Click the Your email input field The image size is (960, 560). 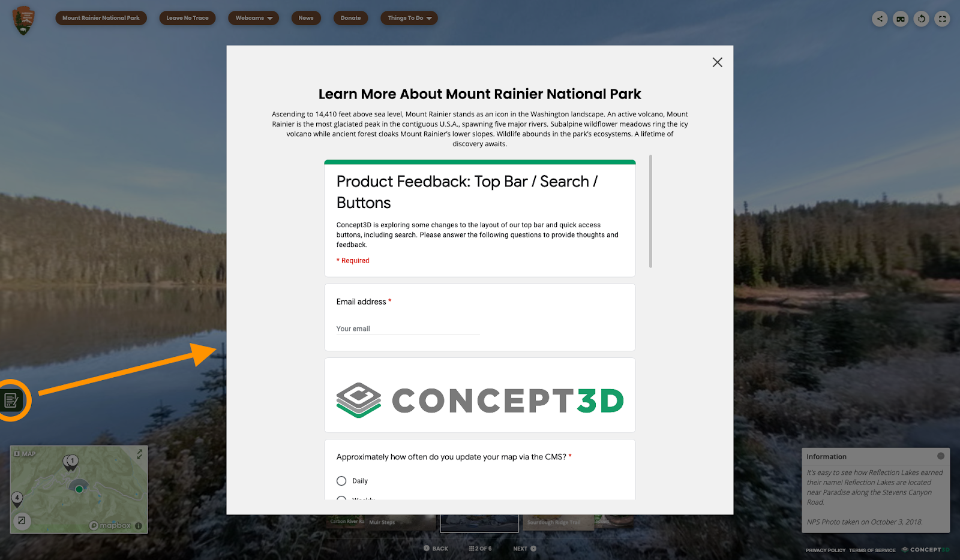408,329
